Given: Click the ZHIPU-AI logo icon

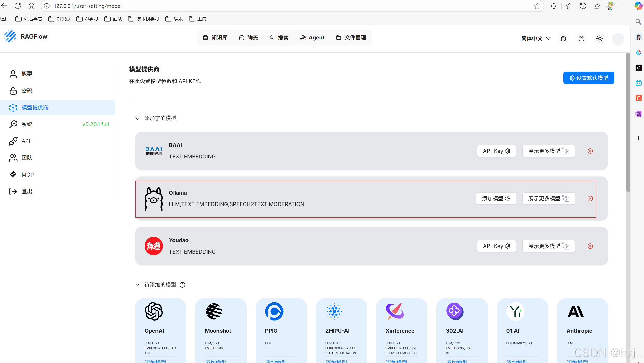Looking at the screenshot, I should pos(334,311).
